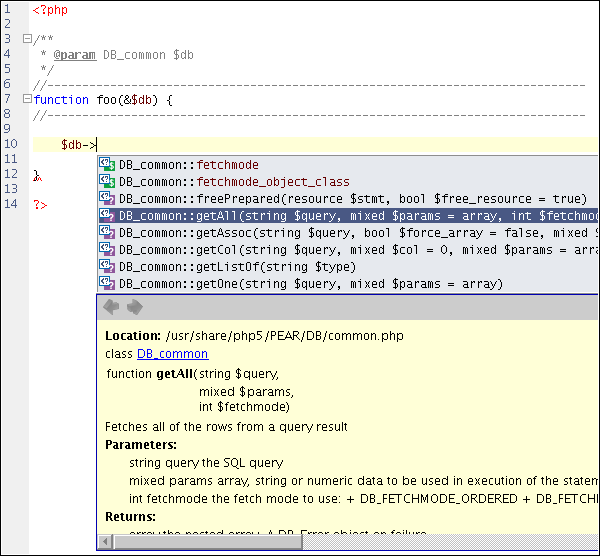This screenshot has height=556, width=600.
Task: Open the DB_common class link
Action: [x=173, y=354]
